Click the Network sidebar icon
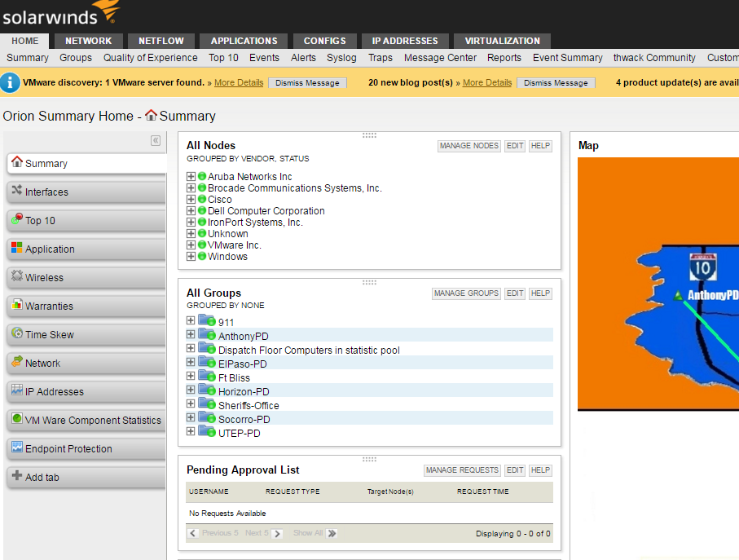 [x=17, y=362]
